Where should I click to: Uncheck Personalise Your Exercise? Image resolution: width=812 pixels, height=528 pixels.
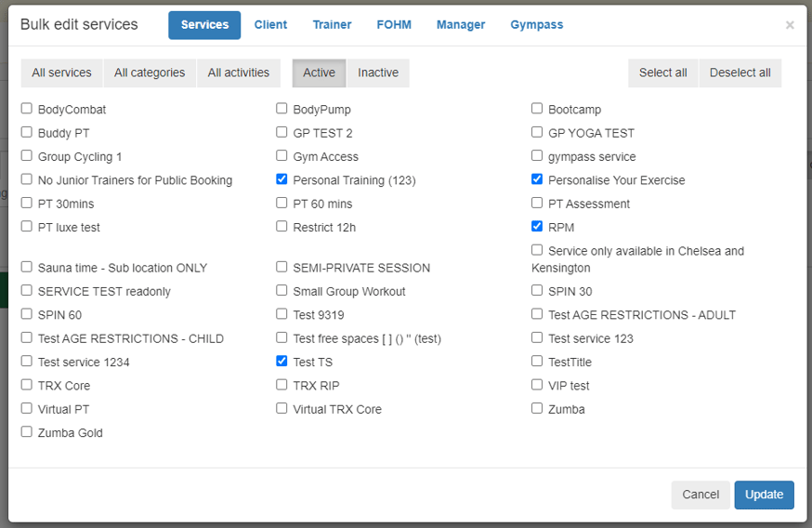537,179
